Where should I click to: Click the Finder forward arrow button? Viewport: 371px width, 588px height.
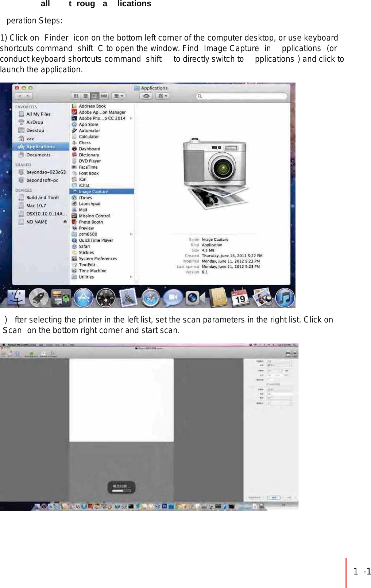[x=28, y=96]
